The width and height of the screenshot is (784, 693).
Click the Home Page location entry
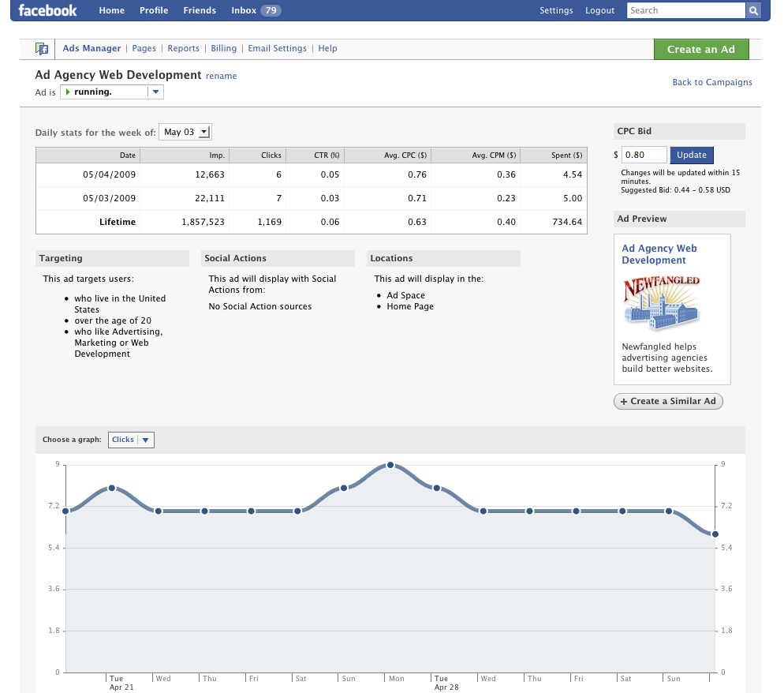point(410,306)
